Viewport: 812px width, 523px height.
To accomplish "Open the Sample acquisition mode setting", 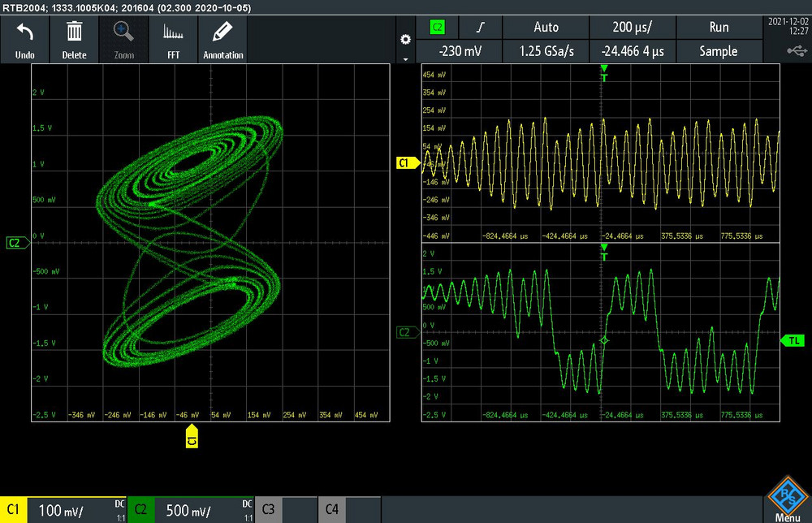I will [719, 51].
